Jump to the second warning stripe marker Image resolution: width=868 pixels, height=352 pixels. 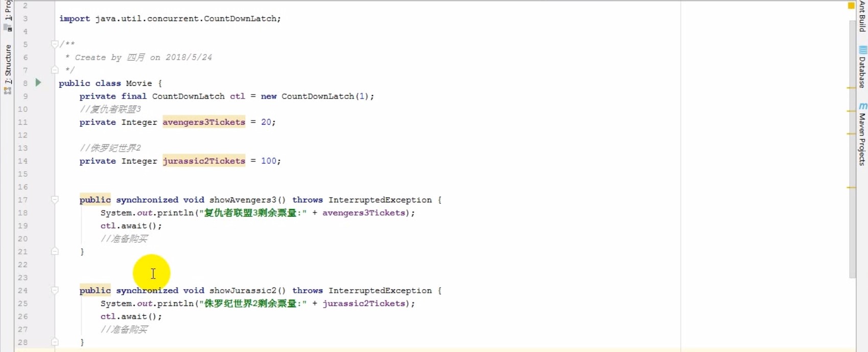coord(851,111)
